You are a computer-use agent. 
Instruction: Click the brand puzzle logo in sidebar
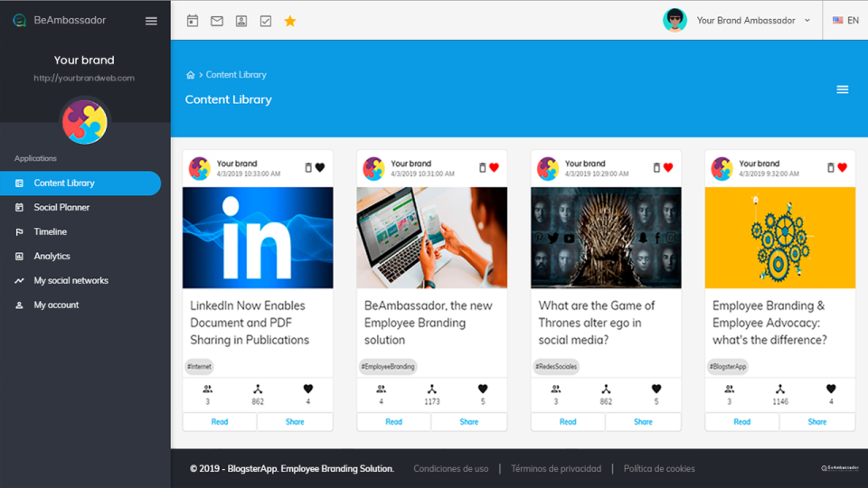click(85, 122)
